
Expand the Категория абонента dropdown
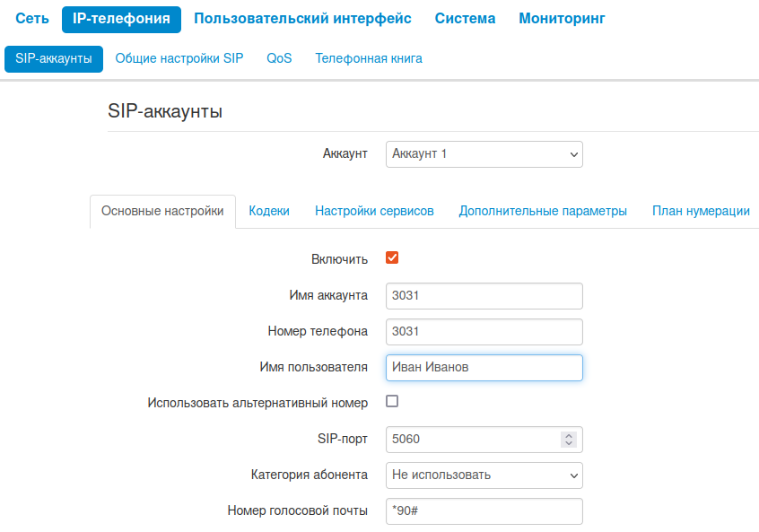[484, 475]
